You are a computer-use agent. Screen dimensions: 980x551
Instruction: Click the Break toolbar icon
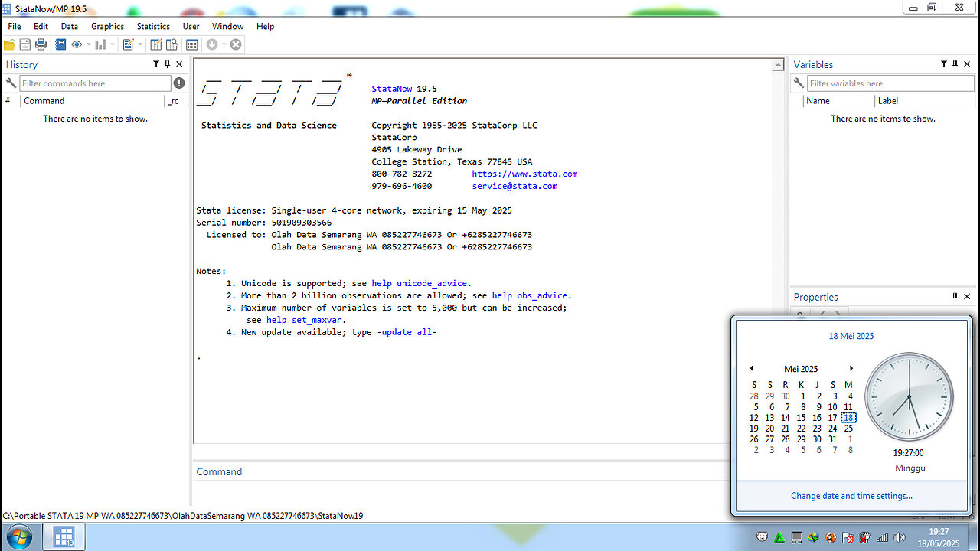click(236, 44)
